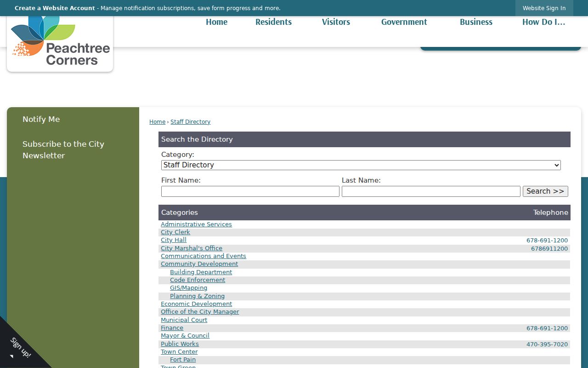
Task: Open the Public Works category
Action: pyautogui.click(x=180, y=344)
